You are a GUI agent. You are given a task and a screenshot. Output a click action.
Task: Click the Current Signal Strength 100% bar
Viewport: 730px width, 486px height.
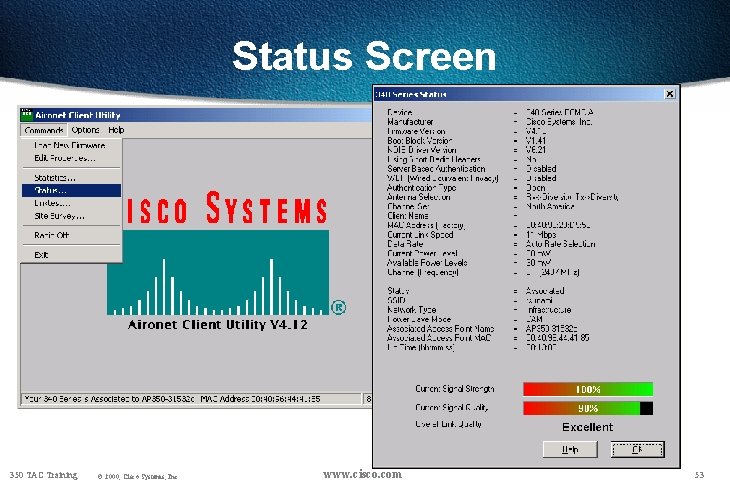[588, 389]
